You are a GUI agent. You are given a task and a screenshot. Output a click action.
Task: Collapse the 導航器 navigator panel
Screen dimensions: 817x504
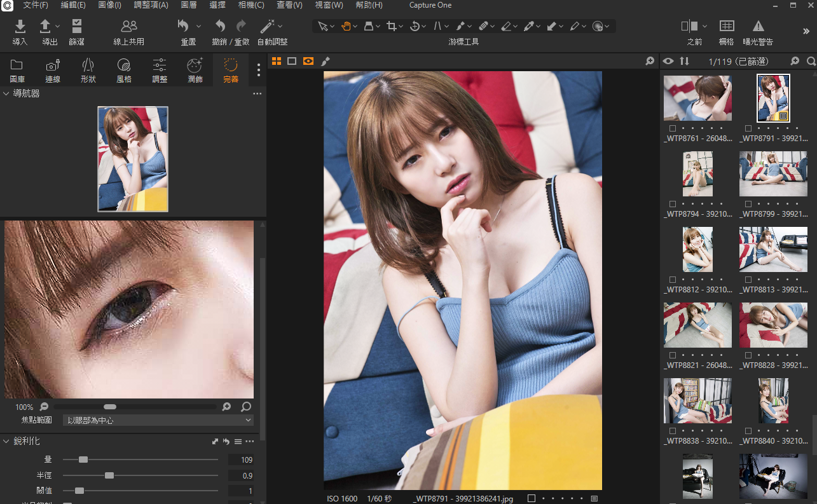pos(6,93)
